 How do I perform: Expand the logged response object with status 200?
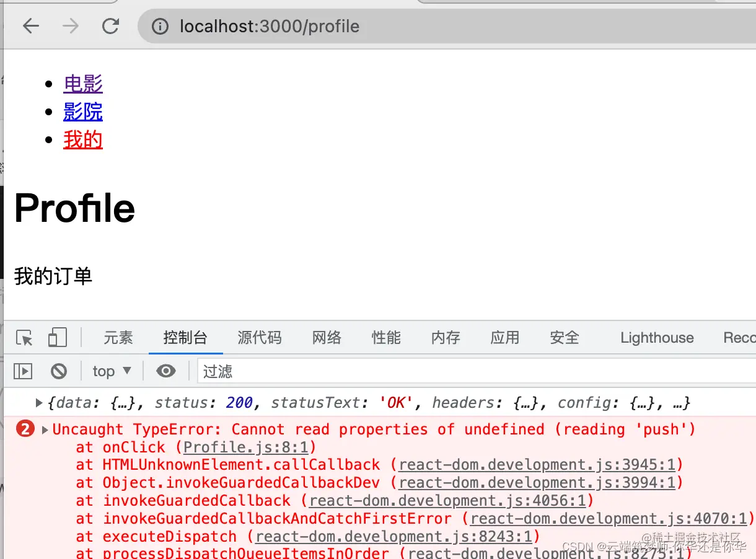point(39,403)
